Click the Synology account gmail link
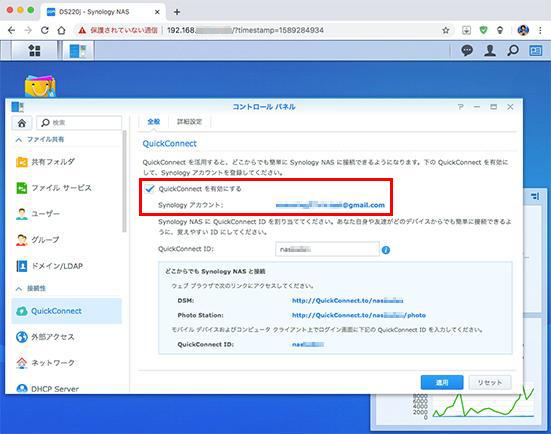The width and height of the screenshot is (551, 434). pos(330,205)
